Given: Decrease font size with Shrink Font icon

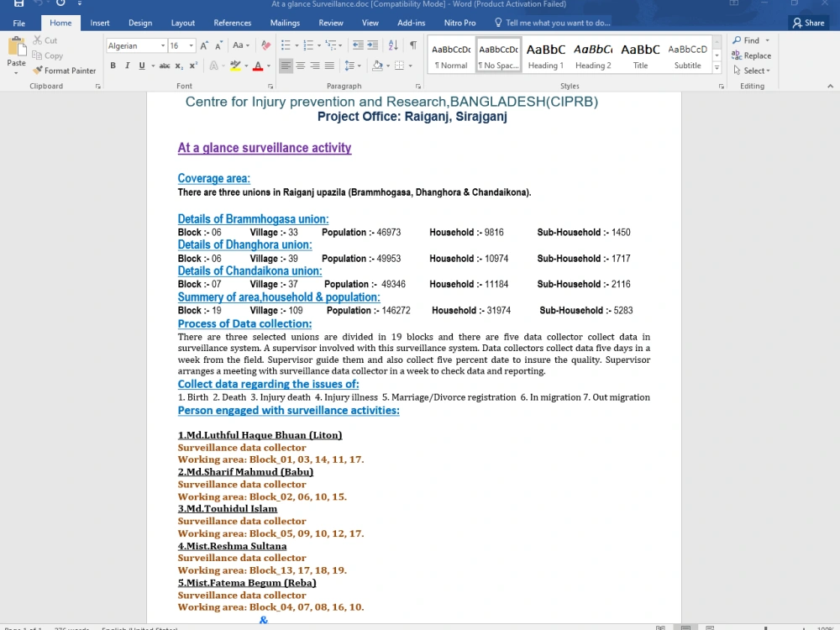Looking at the screenshot, I should 218,45.
